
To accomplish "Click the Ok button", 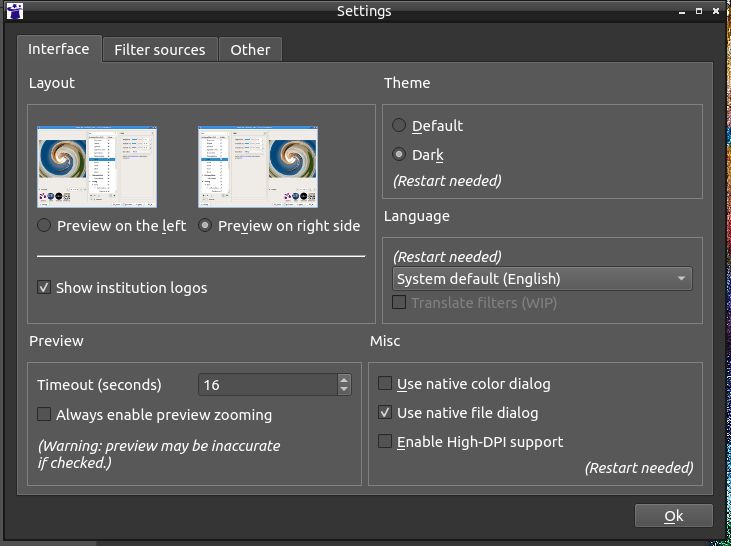I will tap(674, 516).
